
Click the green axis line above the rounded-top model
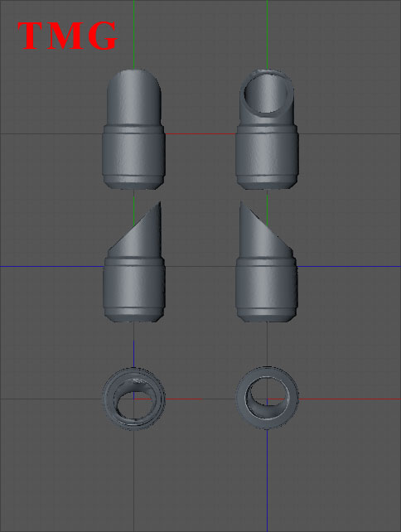coord(133,34)
